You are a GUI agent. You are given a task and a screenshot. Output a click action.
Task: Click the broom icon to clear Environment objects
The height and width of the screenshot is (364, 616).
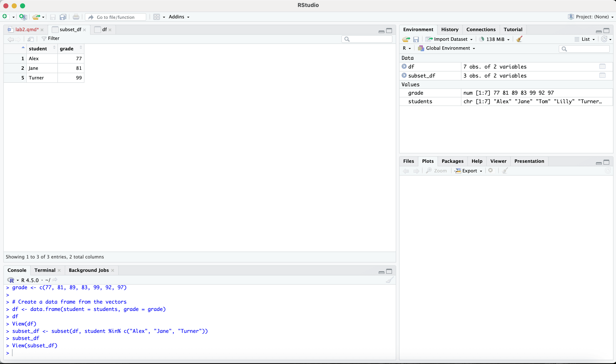519,39
